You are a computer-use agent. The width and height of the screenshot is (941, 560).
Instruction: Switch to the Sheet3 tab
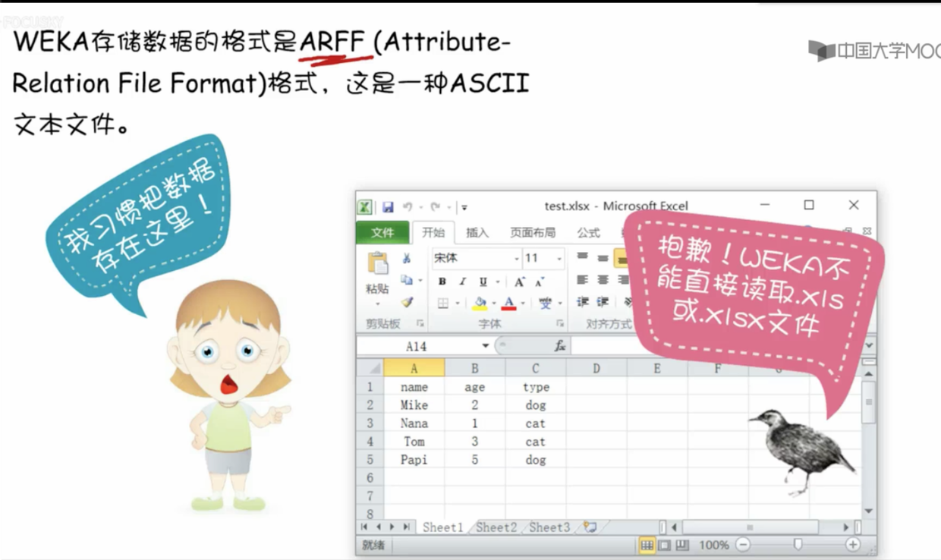(549, 527)
